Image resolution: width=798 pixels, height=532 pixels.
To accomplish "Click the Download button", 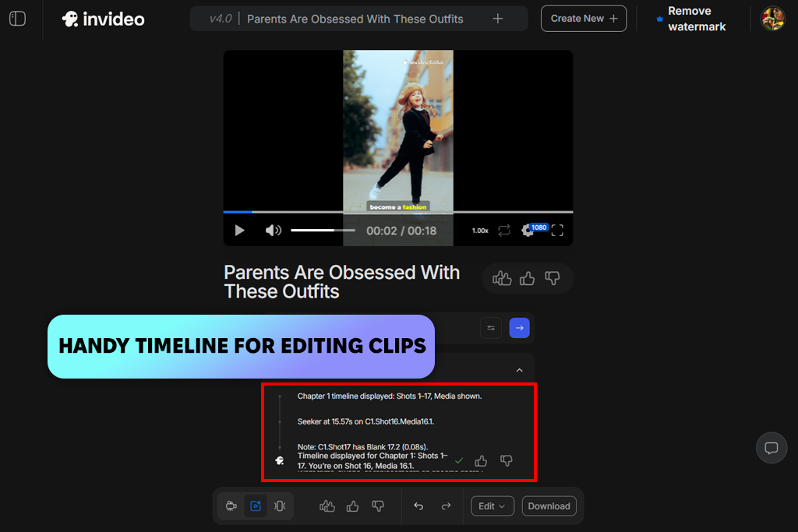I will (549, 506).
